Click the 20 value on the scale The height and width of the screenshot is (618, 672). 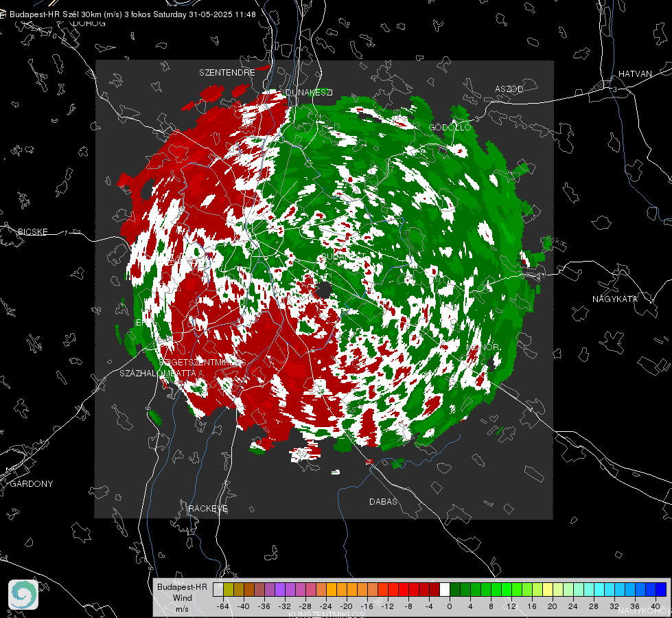(553, 606)
